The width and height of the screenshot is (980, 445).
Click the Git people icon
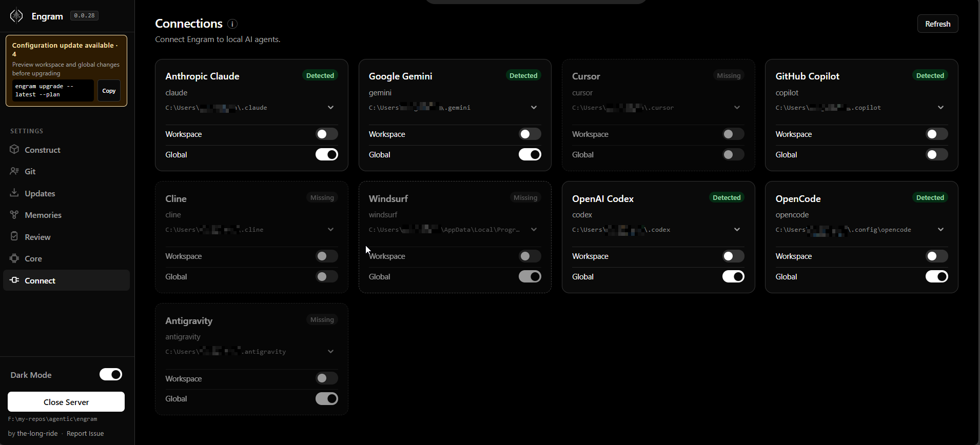14,171
